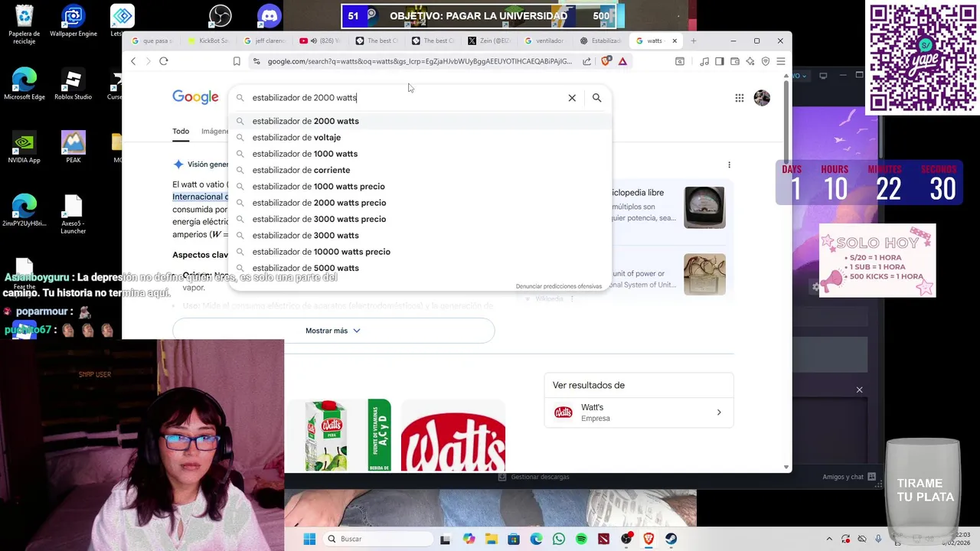This screenshot has width=980, height=551.
Task: Switch to the ventilador tab
Action: (547, 41)
